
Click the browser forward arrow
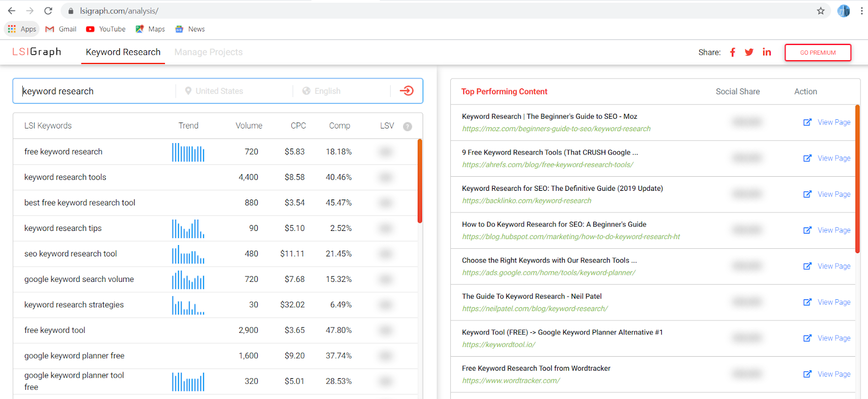(30, 11)
